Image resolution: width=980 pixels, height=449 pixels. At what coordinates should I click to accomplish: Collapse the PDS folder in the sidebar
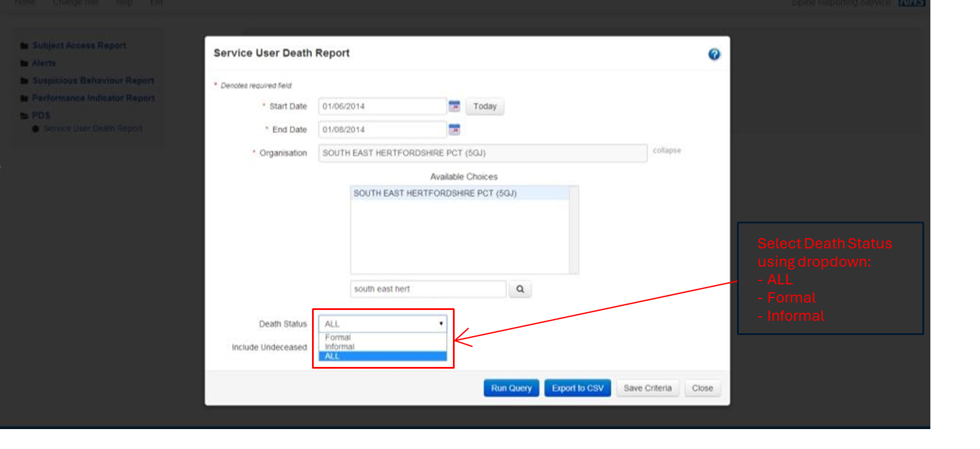tap(41, 116)
